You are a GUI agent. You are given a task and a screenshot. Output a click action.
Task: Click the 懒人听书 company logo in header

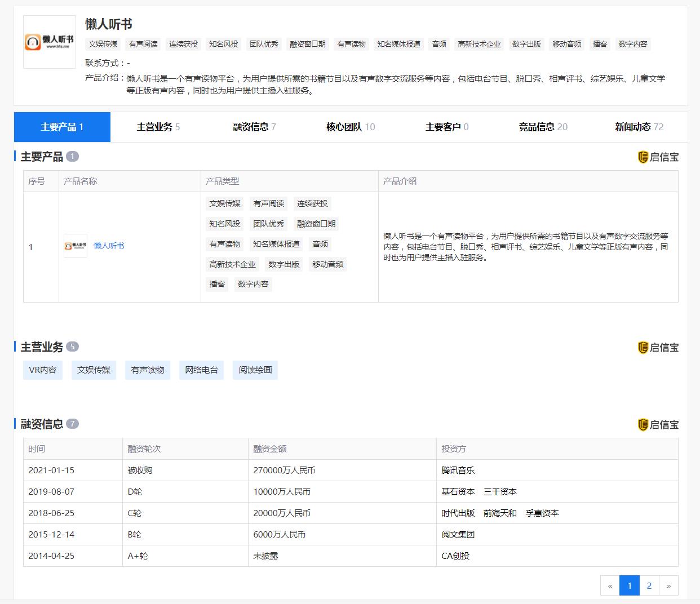click(50, 42)
